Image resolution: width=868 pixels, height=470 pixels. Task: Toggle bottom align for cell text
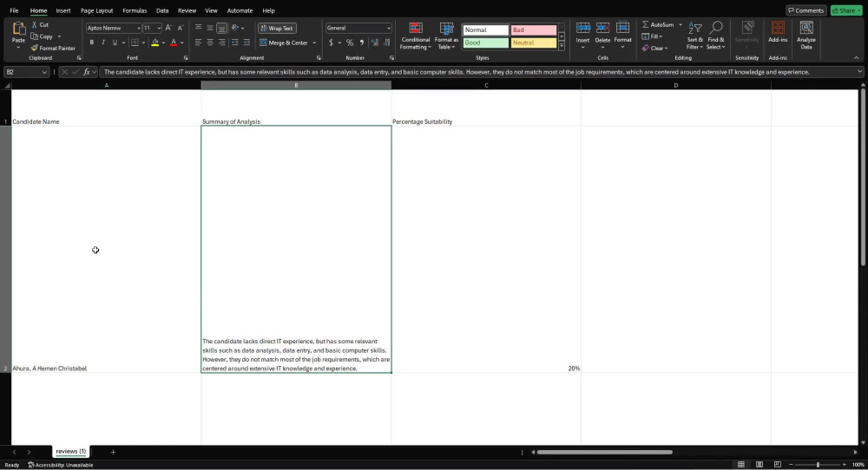click(221, 28)
